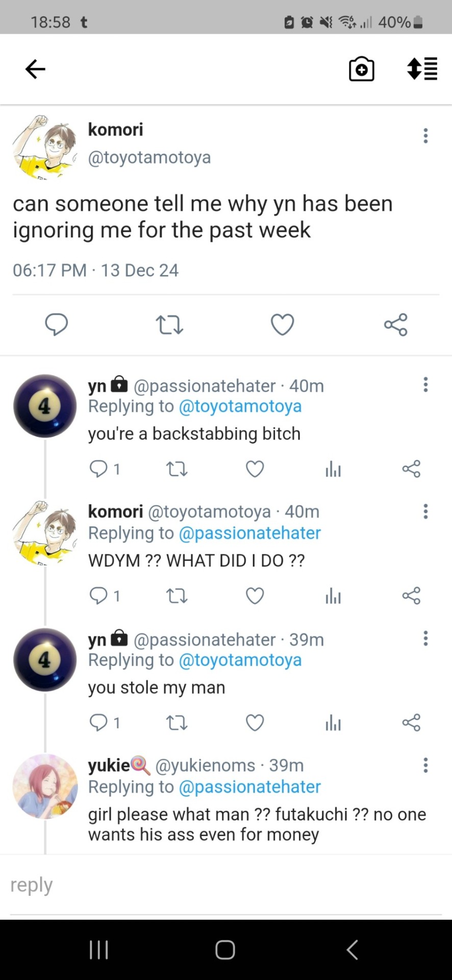Tap the sort order list icon
The image size is (452, 980).
pyautogui.click(x=422, y=69)
